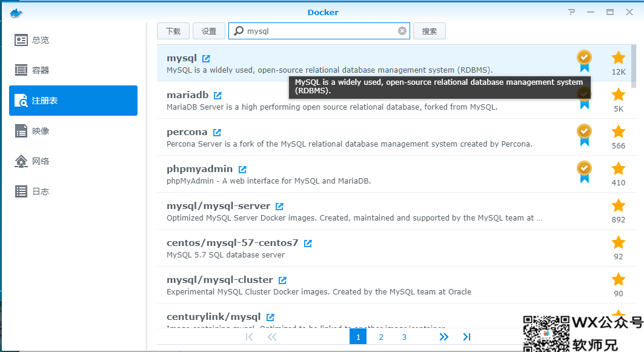Click the official badge on mysql row
Viewport: 644px width, 352px height.
tap(584, 61)
